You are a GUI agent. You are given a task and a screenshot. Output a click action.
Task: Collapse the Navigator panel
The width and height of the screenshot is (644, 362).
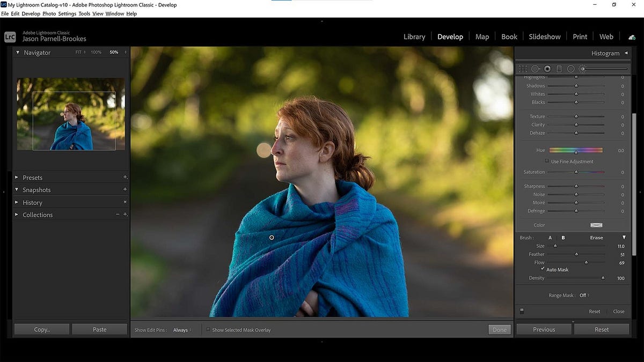[17, 52]
